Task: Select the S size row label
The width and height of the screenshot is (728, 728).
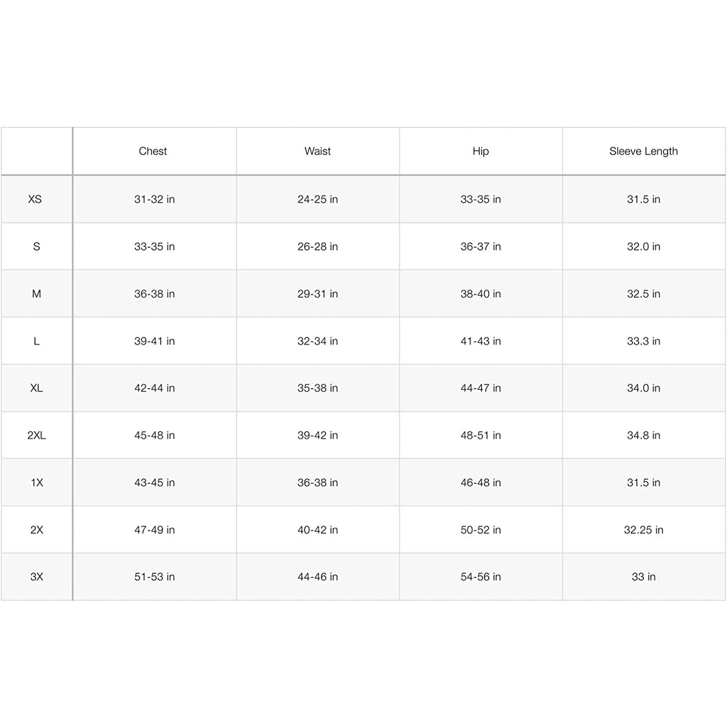Action: (36, 246)
